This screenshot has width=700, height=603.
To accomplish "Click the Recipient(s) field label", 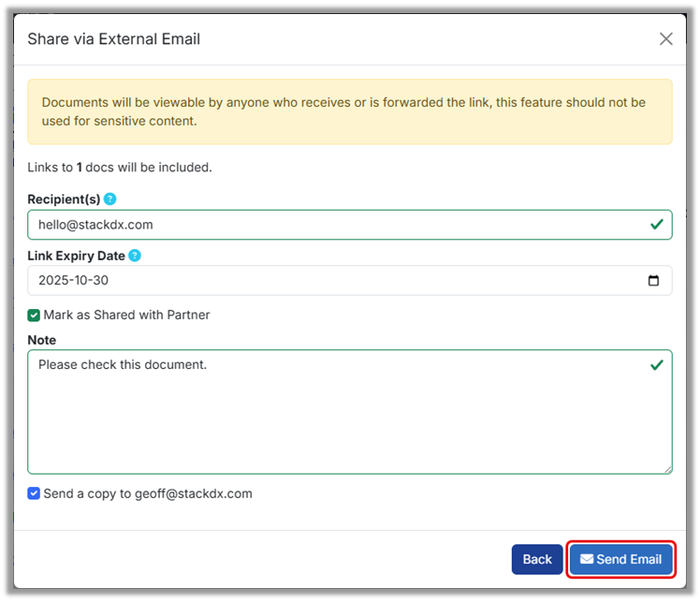I will click(64, 199).
